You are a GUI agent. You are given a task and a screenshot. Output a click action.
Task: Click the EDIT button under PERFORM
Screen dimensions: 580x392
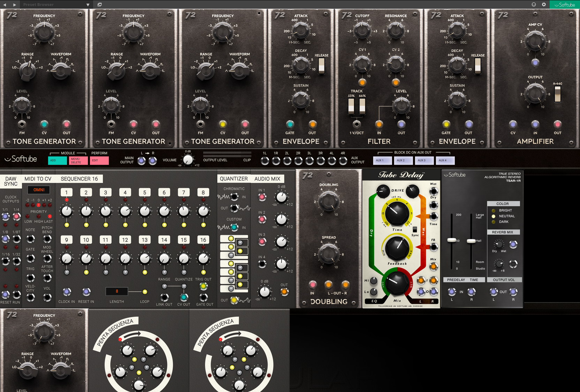pos(99,160)
